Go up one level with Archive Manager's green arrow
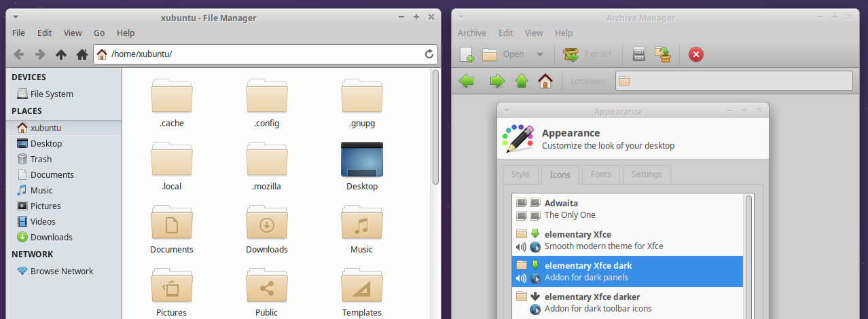868x319 pixels. point(522,81)
